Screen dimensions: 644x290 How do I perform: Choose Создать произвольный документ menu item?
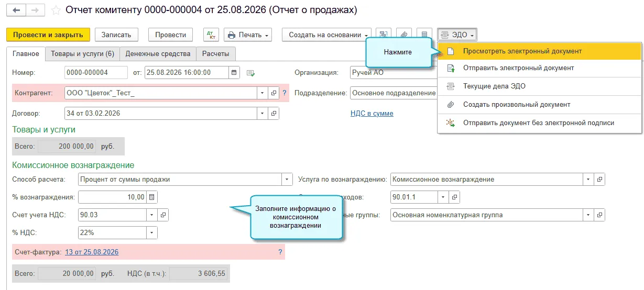pos(540,105)
